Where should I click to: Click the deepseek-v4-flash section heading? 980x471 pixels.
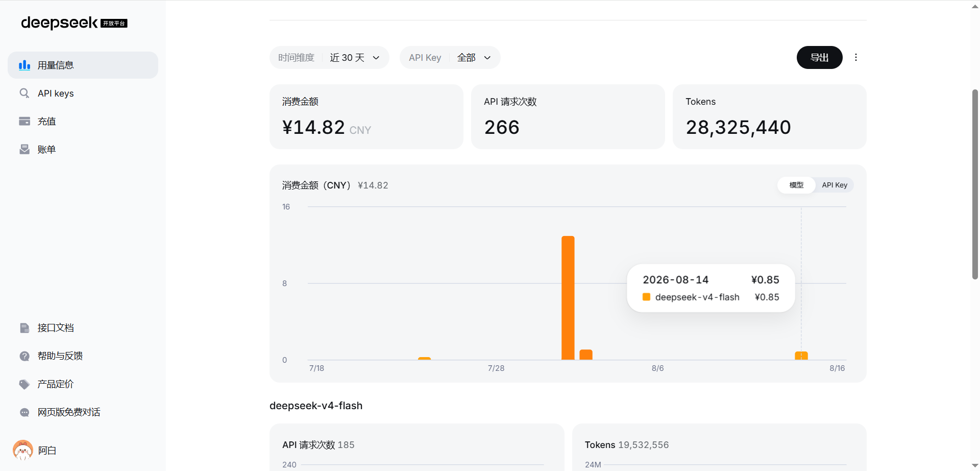(316, 406)
